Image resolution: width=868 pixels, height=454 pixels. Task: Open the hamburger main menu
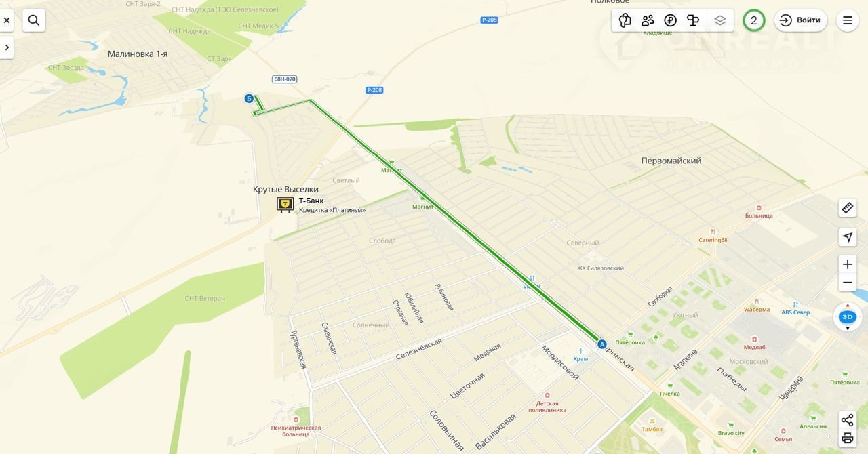coord(848,20)
